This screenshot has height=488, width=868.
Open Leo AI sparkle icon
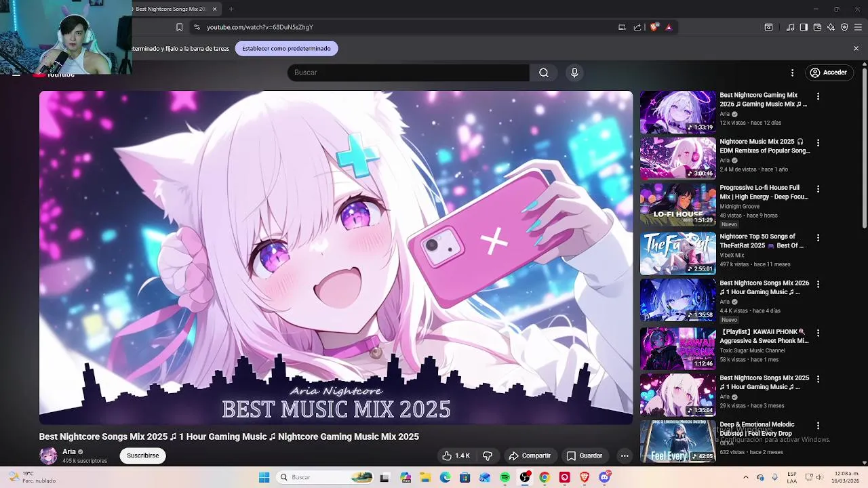coord(831,27)
